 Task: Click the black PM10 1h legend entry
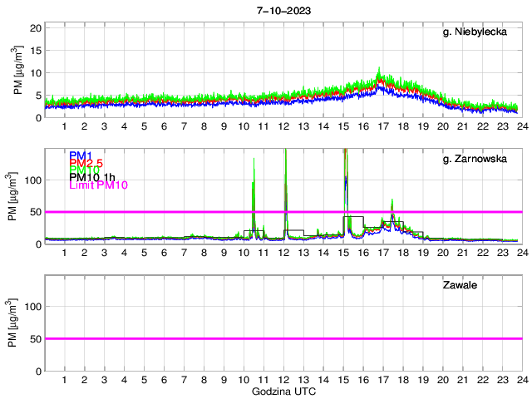93,177
